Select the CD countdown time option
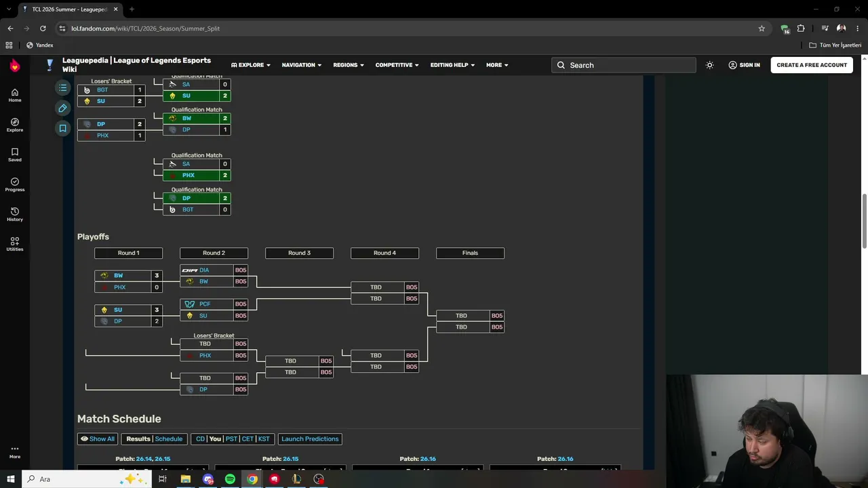This screenshot has width=868, height=488. (200, 439)
